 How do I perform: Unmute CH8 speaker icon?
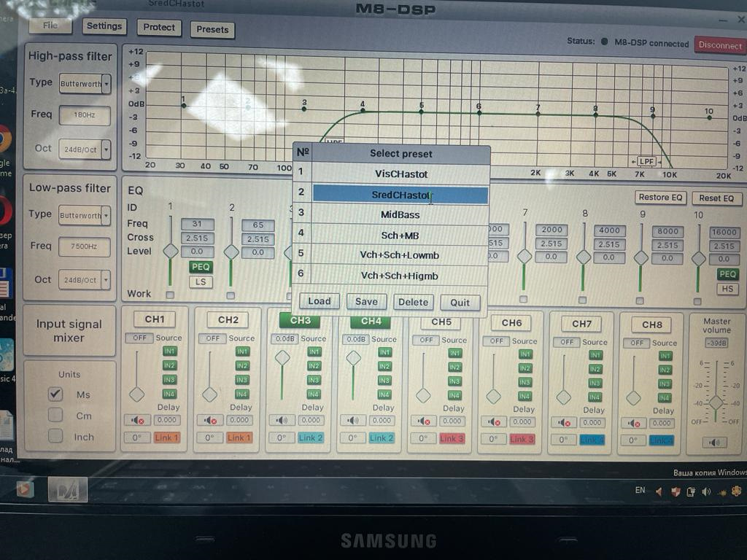click(x=633, y=423)
